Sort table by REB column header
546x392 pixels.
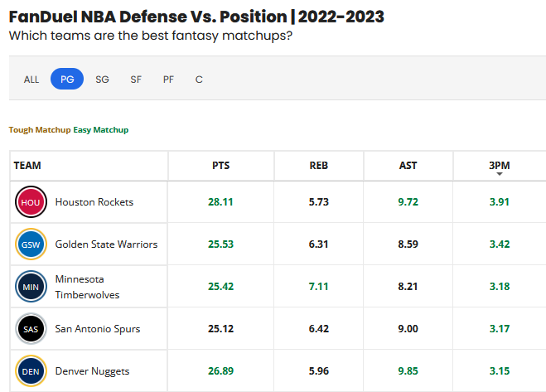(x=319, y=166)
